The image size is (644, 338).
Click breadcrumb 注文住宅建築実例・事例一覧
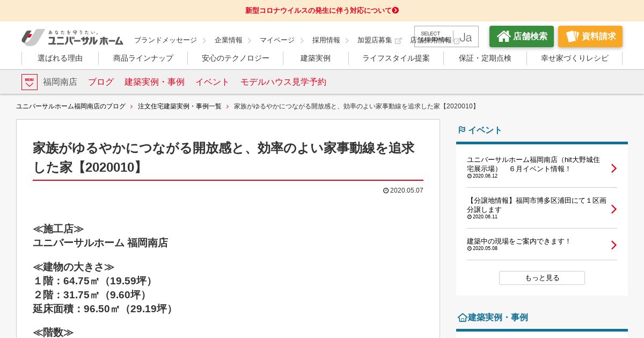coord(180,106)
